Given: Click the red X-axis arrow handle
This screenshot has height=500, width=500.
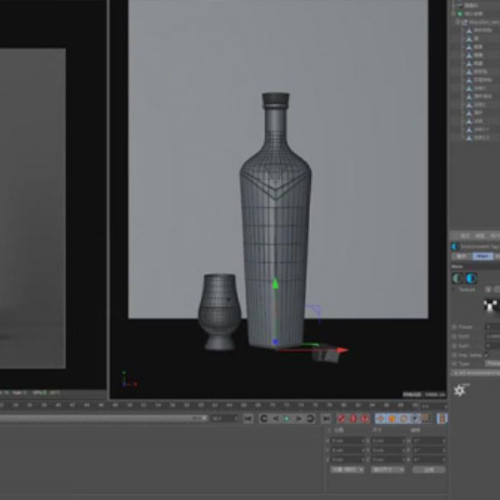Looking at the screenshot, I should (342, 350).
